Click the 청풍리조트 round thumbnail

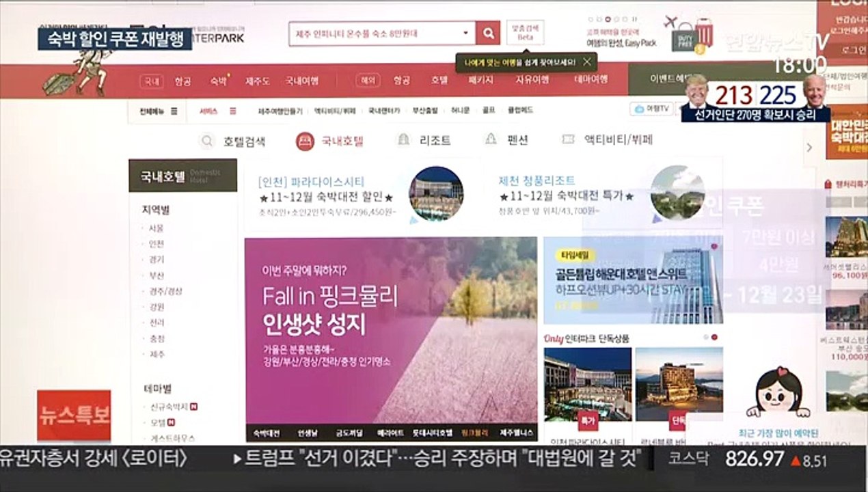[x=677, y=192]
